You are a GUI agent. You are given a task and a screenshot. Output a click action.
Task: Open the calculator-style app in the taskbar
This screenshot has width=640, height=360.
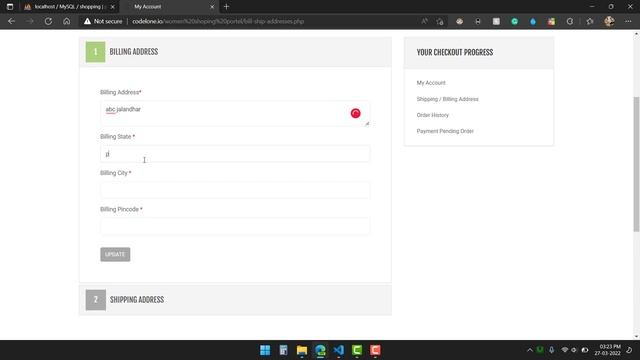coord(284,350)
